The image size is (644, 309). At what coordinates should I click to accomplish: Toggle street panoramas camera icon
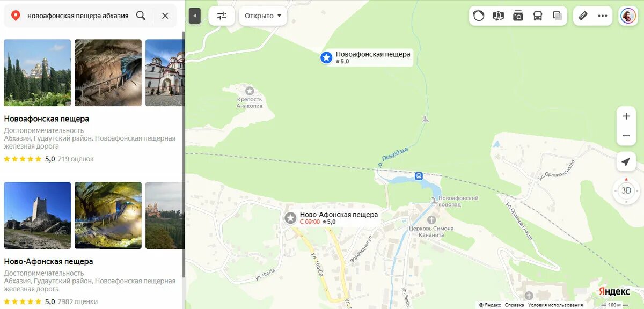coord(518,16)
